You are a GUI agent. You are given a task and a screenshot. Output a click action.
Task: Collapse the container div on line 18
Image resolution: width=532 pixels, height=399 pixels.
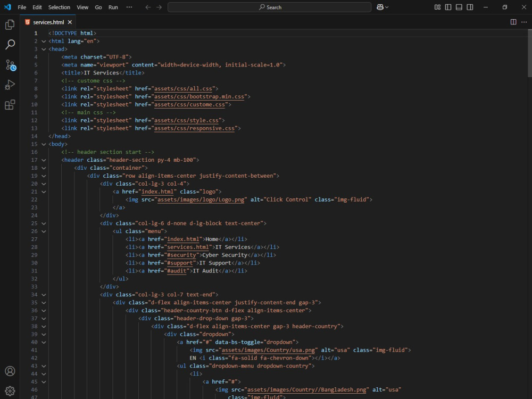44,168
